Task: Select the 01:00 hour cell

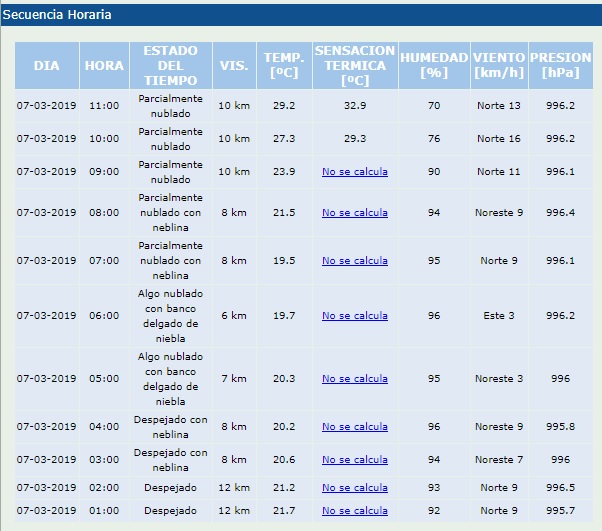Action: point(104,511)
